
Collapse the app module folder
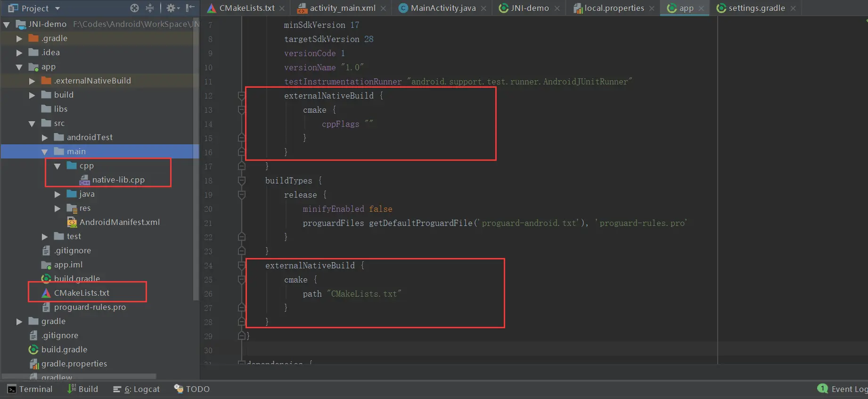click(x=19, y=67)
